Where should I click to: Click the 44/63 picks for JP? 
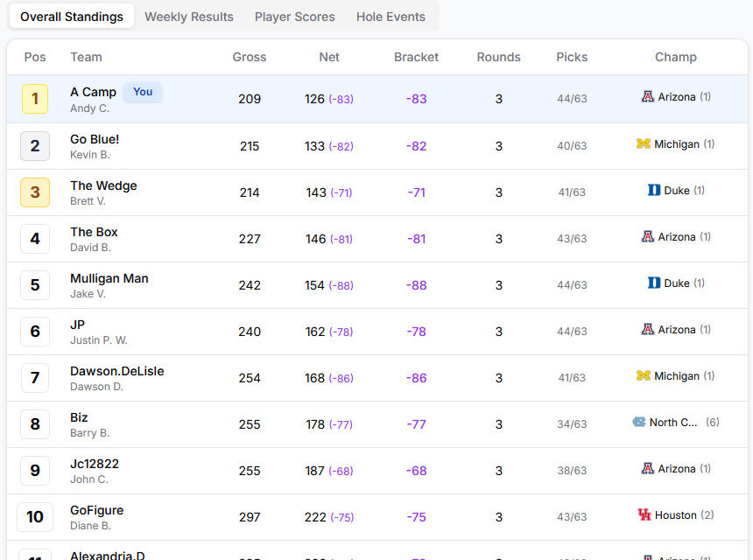pyautogui.click(x=572, y=332)
